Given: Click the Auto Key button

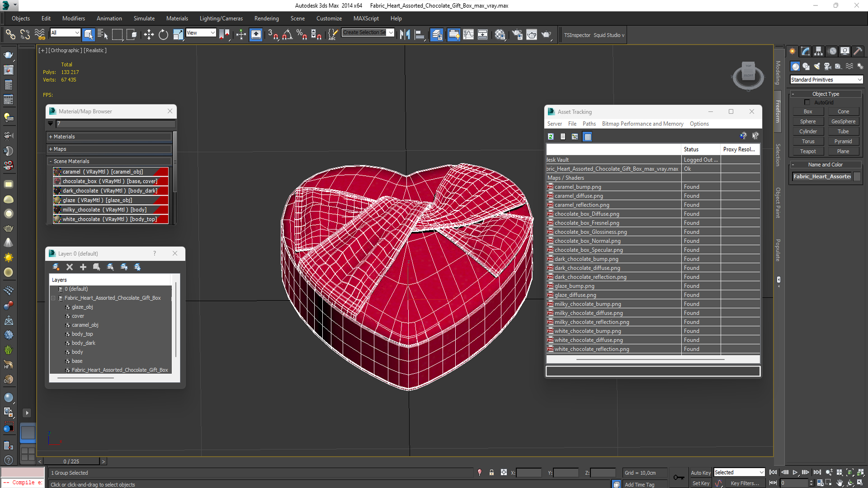Looking at the screenshot, I should click(701, 473).
